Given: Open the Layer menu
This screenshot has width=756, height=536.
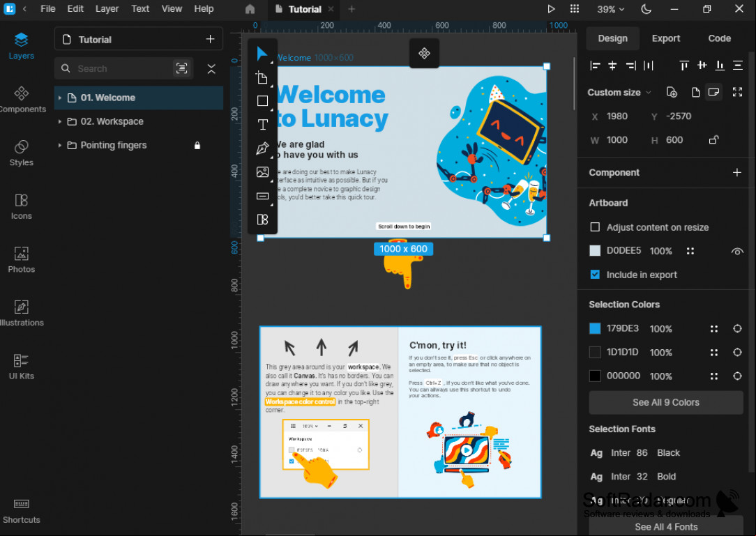Looking at the screenshot, I should (107, 9).
